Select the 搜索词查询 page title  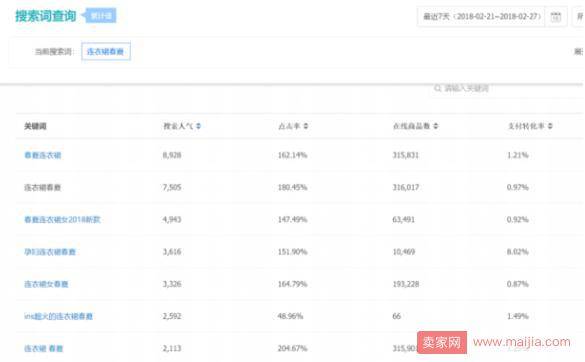pos(46,16)
